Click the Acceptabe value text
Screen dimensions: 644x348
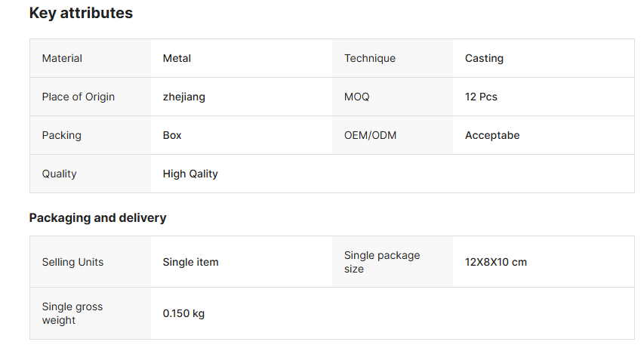point(492,135)
